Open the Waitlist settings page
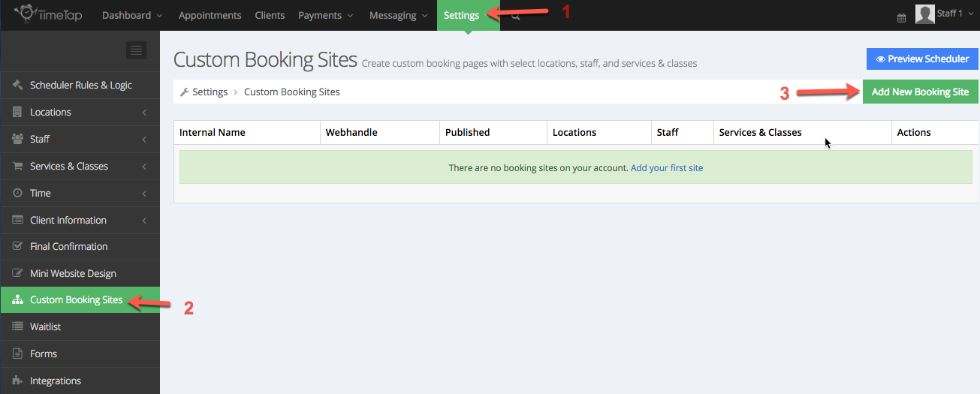Screen dimensions: 980x394 coord(80,326)
